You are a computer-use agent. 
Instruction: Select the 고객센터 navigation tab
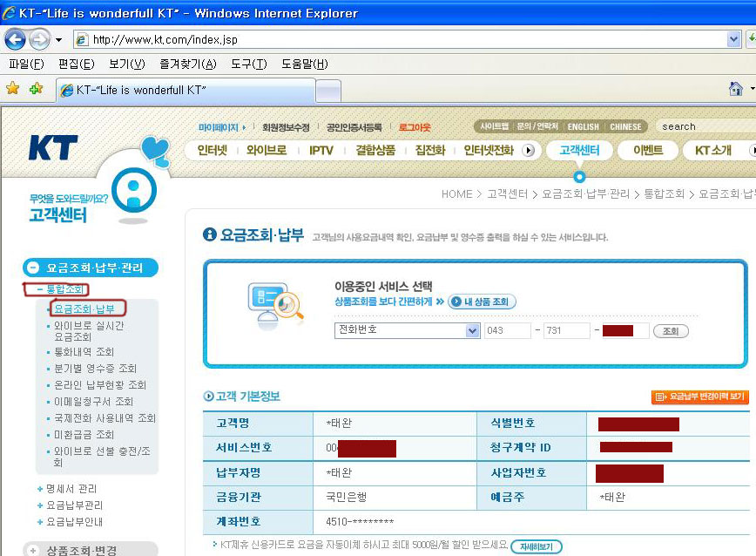pos(579,150)
